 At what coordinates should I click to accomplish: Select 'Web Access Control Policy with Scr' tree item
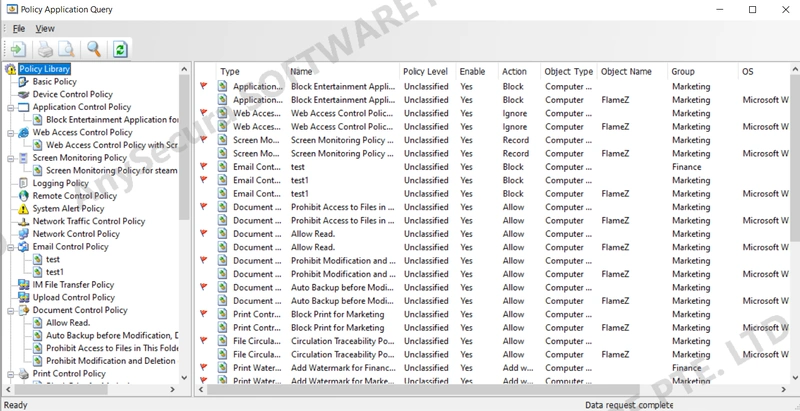(112, 145)
